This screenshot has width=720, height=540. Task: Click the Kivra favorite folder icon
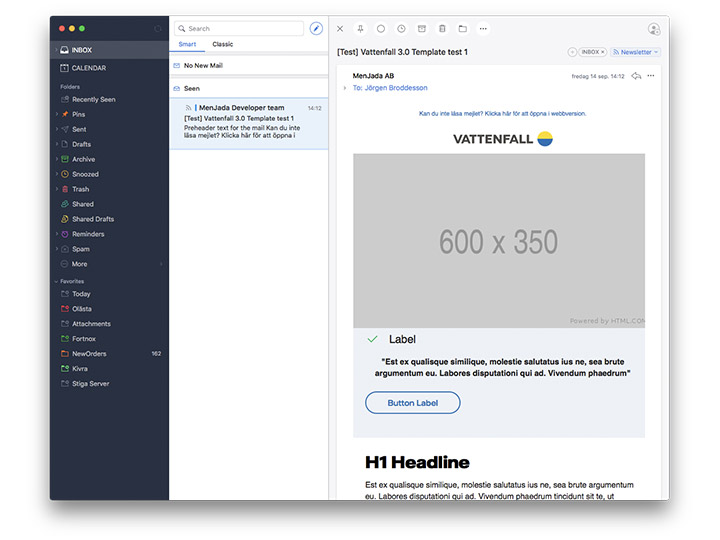(x=65, y=368)
